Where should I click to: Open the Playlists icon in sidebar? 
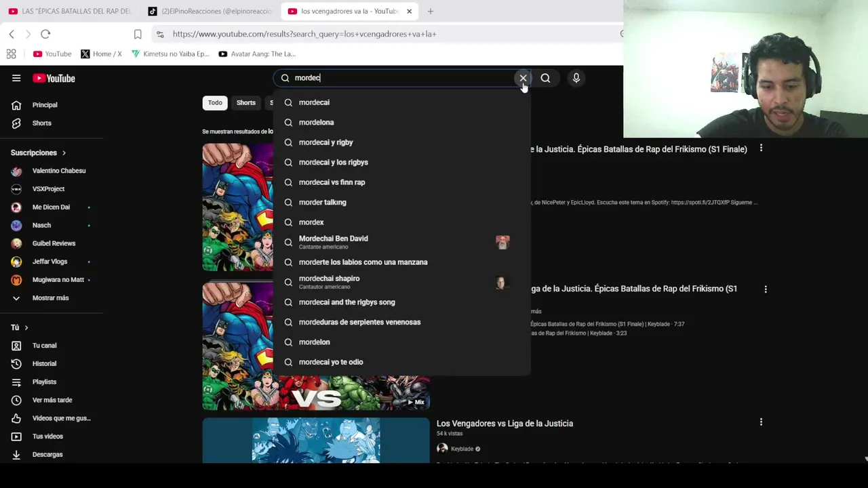click(16, 382)
